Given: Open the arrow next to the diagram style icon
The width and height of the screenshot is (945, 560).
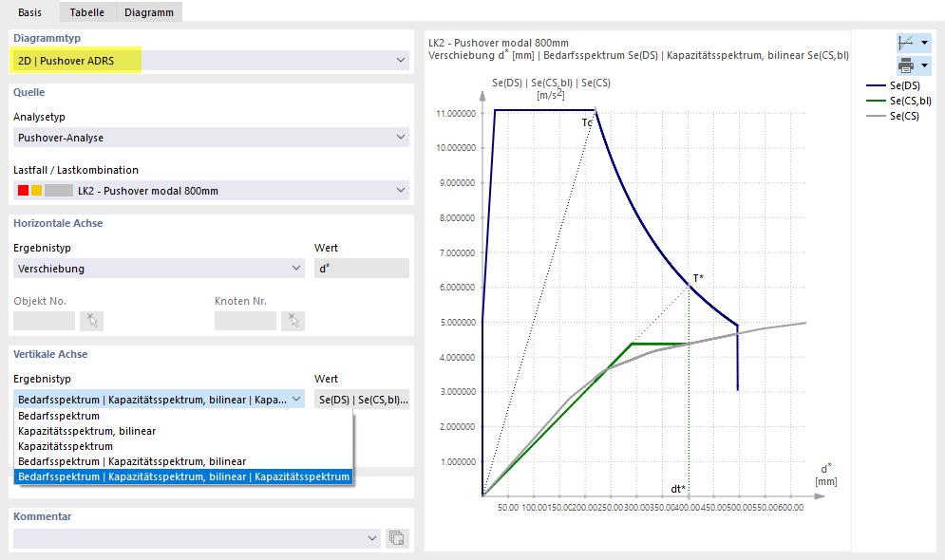Looking at the screenshot, I should click(925, 42).
